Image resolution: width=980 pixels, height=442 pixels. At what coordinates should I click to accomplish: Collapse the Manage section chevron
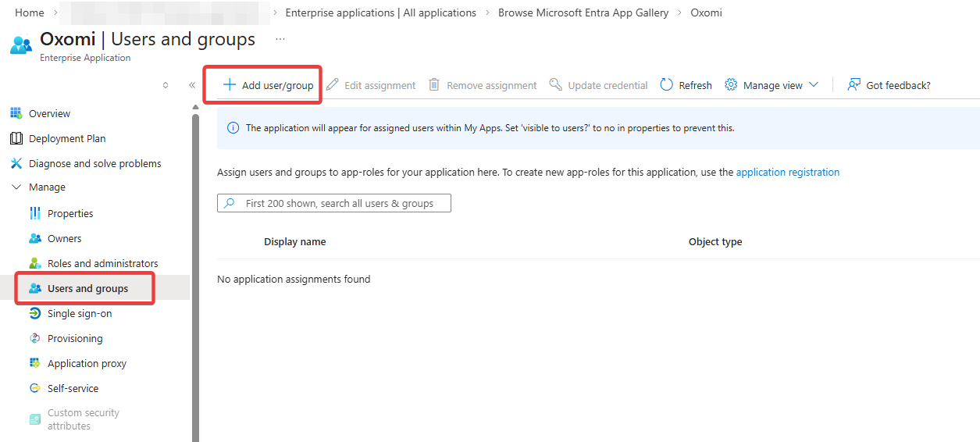pos(16,187)
